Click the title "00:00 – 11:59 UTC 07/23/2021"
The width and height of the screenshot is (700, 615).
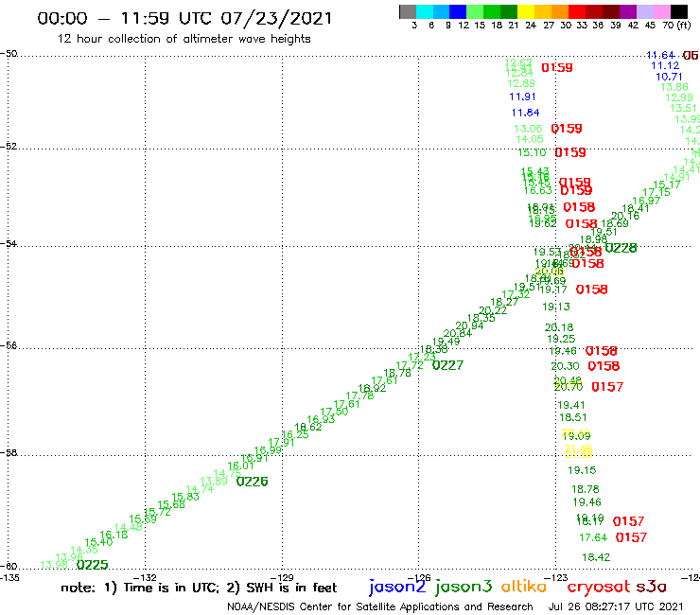(x=184, y=18)
